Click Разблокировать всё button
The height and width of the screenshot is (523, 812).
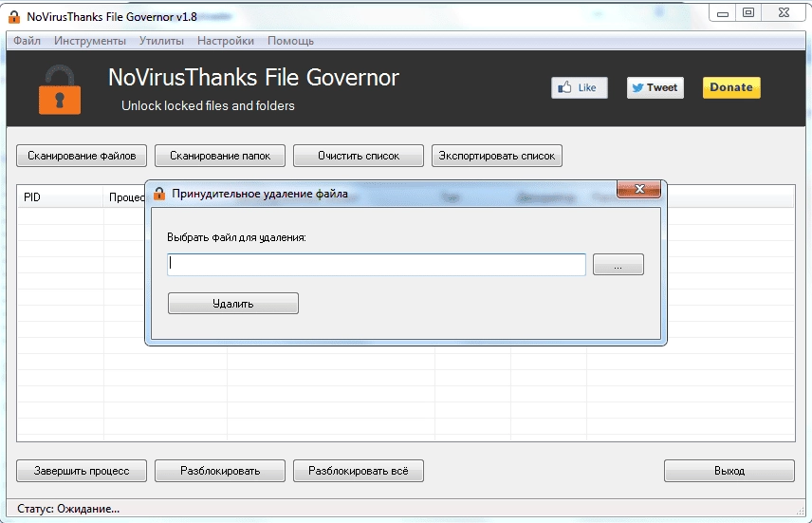[x=359, y=471]
